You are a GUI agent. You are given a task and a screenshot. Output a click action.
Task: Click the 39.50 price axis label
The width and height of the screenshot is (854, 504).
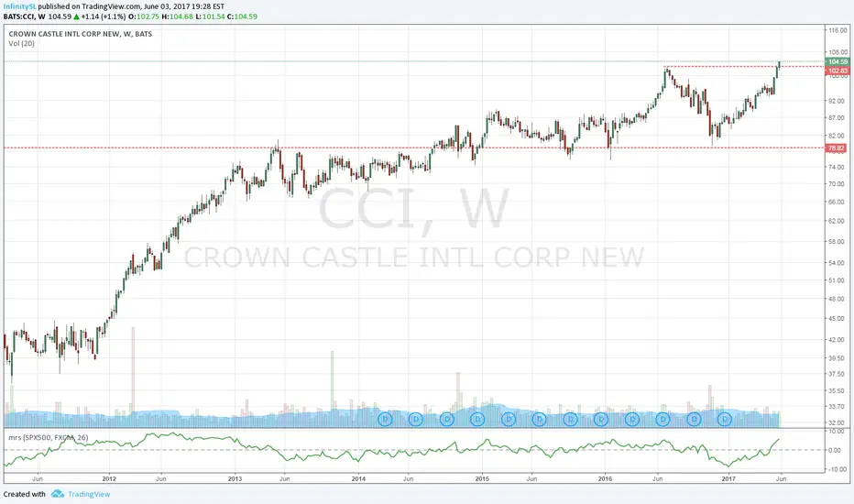(837, 358)
